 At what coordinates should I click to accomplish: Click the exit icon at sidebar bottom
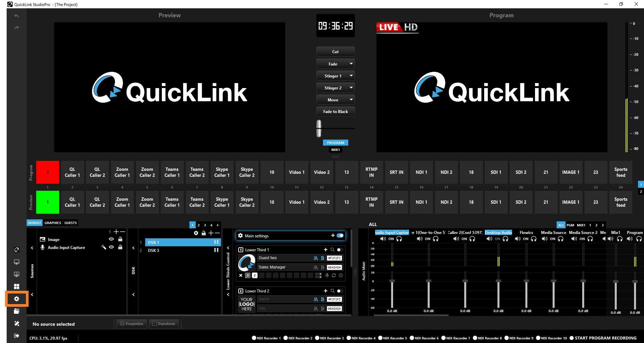(17, 336)
